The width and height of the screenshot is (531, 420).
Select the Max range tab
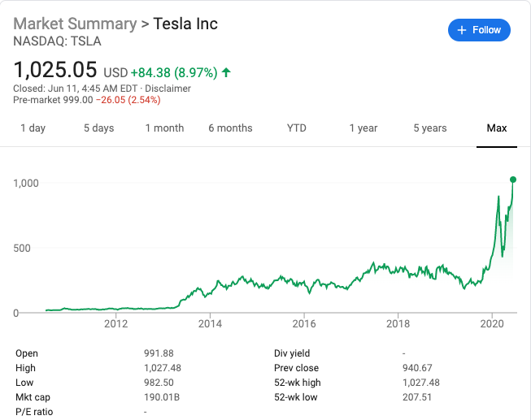coord(496,128)
